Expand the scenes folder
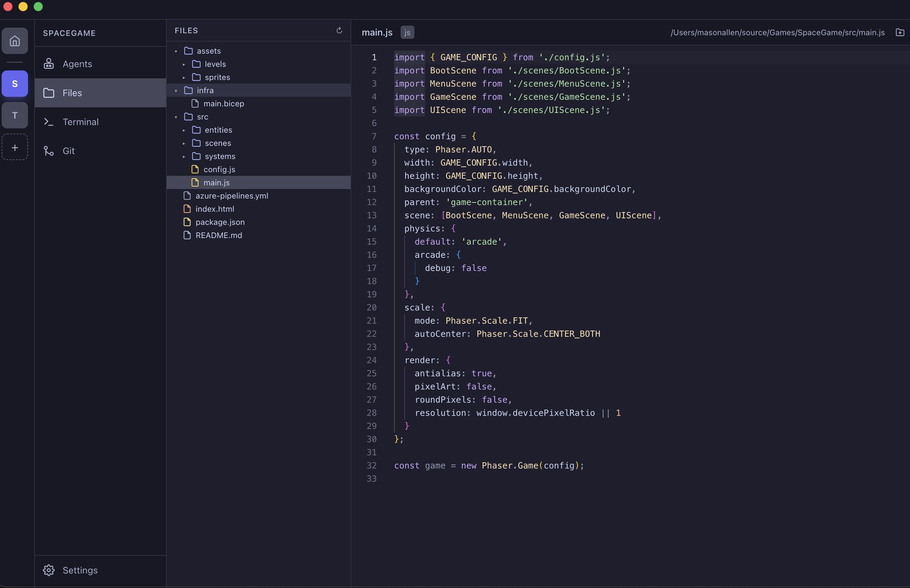 coord(184,143)
